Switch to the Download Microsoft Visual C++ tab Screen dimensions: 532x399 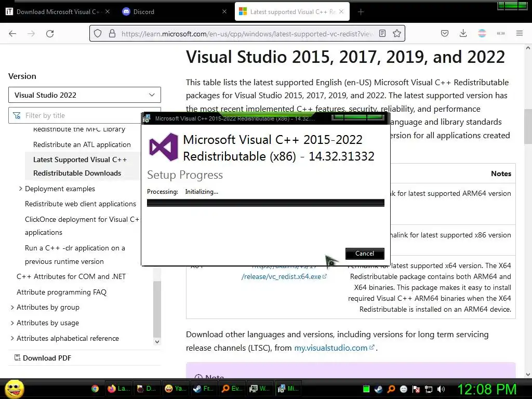58,11
